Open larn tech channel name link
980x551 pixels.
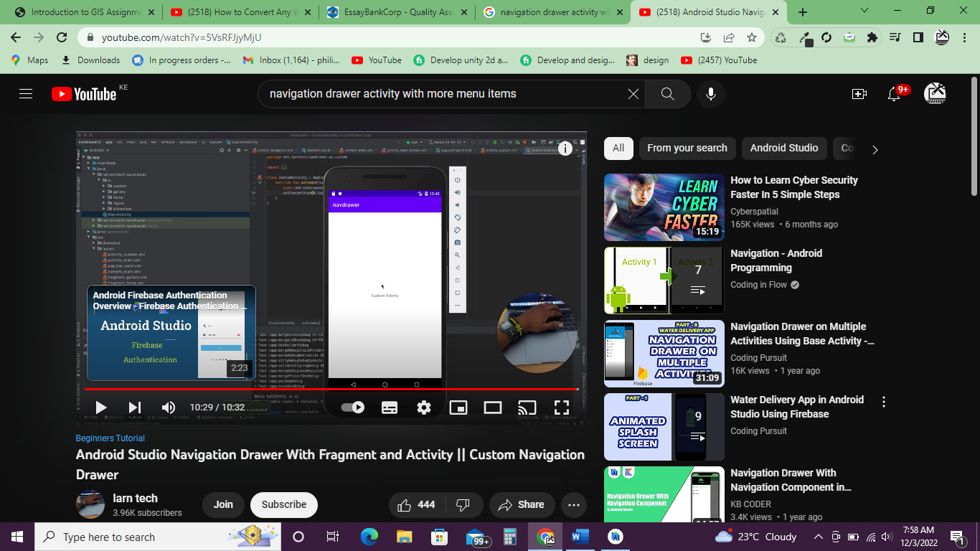(135, 498)
